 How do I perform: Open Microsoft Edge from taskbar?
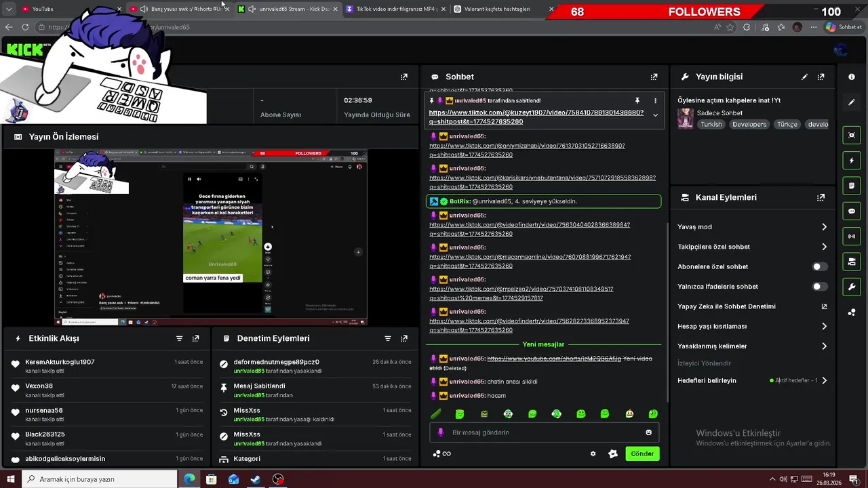coord(189,479)
